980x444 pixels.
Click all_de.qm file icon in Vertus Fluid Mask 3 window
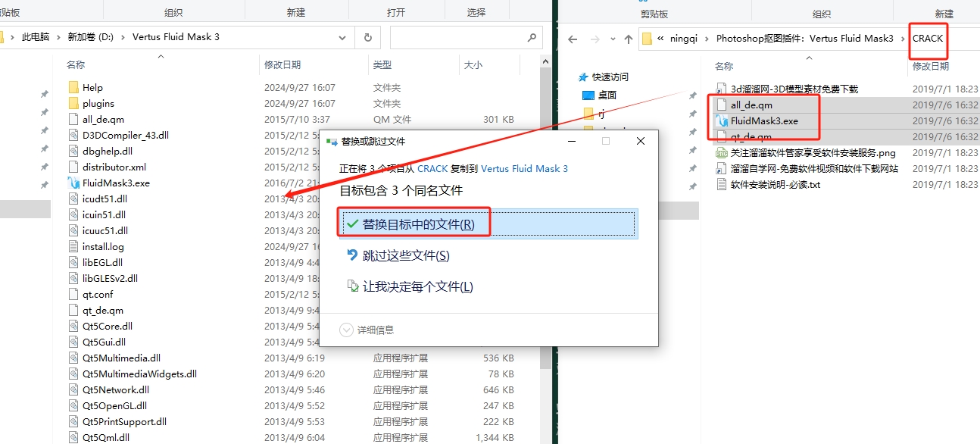[x=73, y=119]
